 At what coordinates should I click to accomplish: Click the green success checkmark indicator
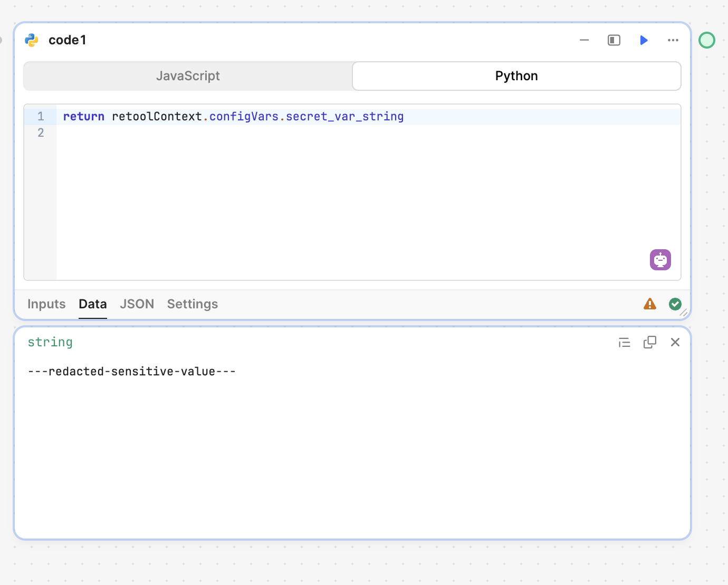click(675, 304)
